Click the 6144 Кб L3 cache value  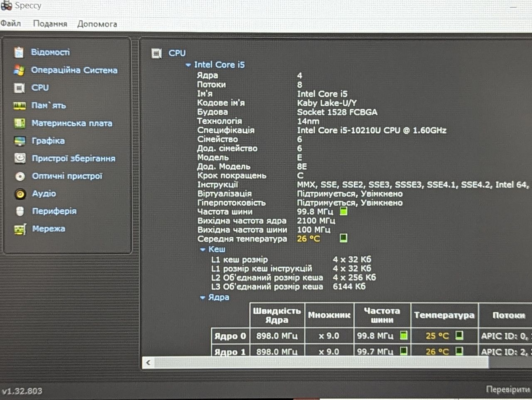tap(349, 287)
